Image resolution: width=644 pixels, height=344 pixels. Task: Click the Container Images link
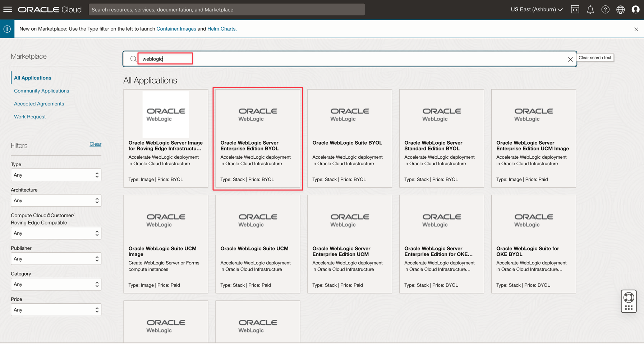tap(176, 29)
